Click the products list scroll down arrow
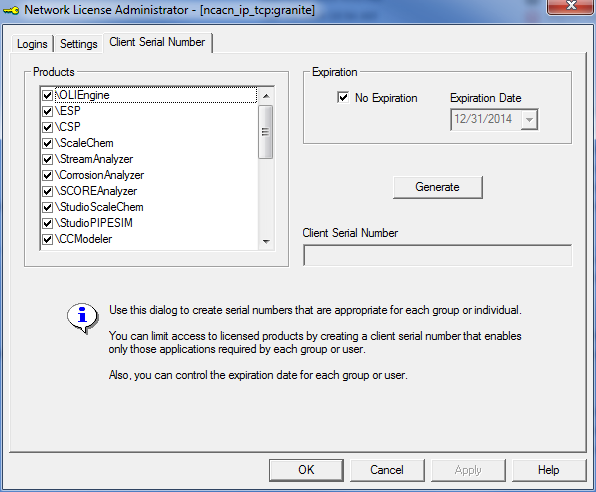596x492 pixels. point(266,241)
